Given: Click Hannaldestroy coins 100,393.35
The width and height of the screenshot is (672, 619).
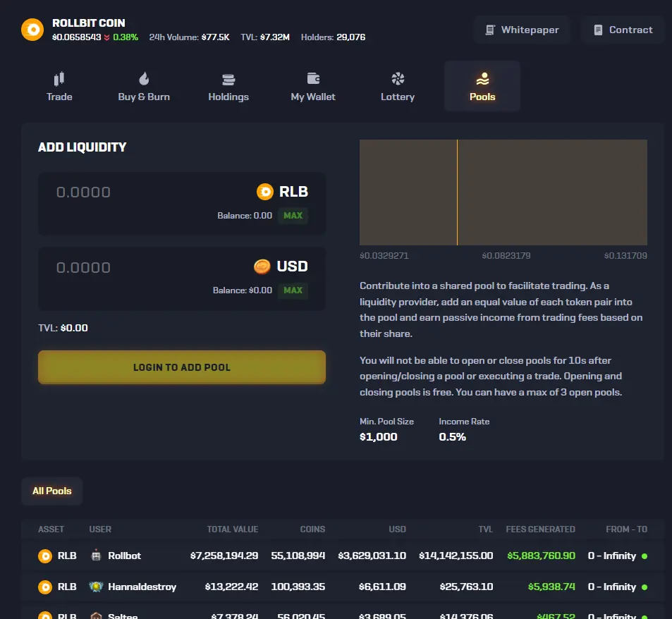Looking at the screenshot, I should click(298, 587).
